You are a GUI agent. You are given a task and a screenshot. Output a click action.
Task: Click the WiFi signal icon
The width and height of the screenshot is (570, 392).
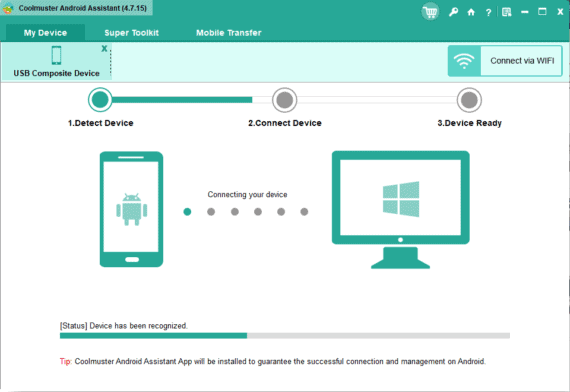tap(464, 61)
